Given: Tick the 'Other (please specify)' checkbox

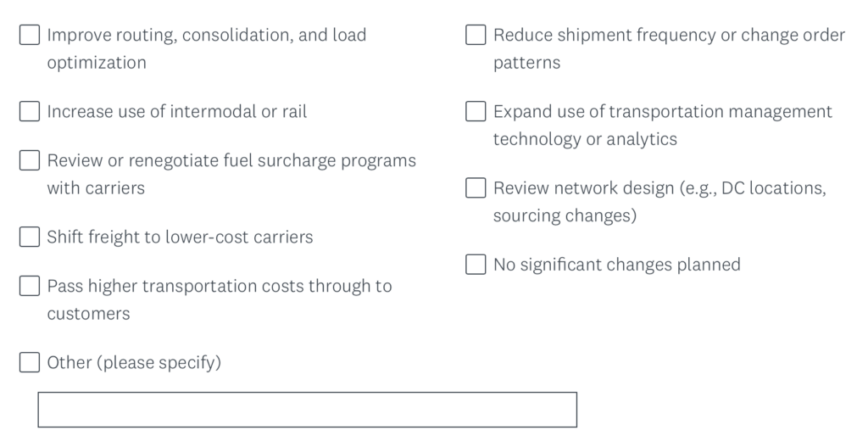Looking at the screenshot, I should pos(30,362).
